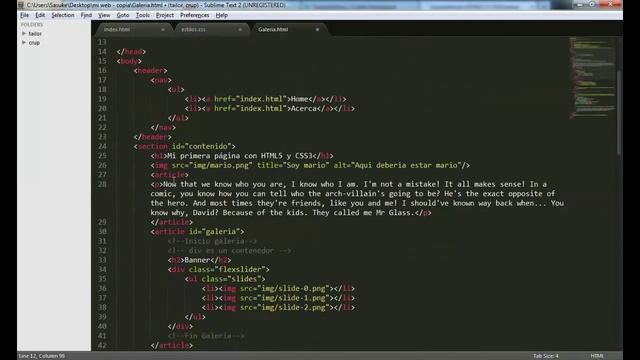Click the closing header tag on line 23

(153, 137)
